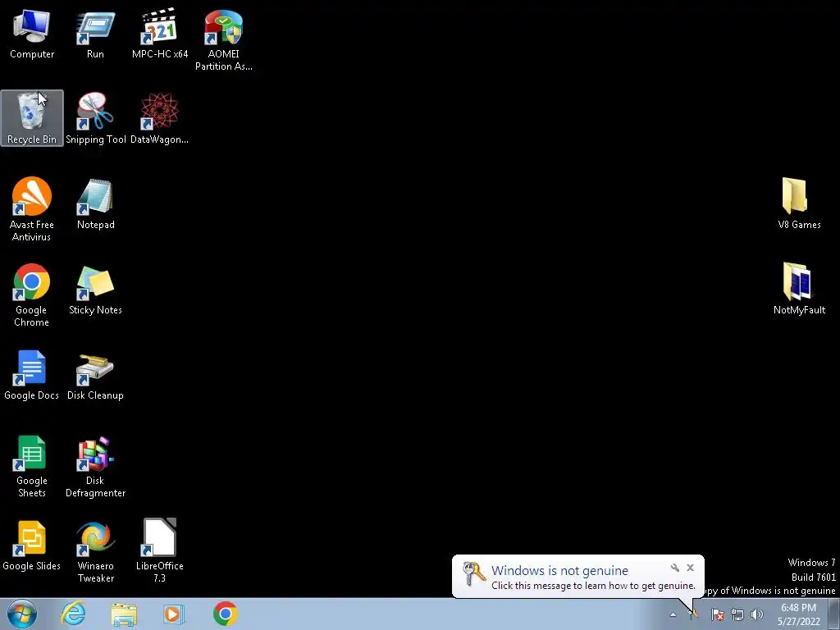This screenshot has width=840, height=630.
Task: Select the MPC-HC x64 shortcut
Action: point(160,34)
